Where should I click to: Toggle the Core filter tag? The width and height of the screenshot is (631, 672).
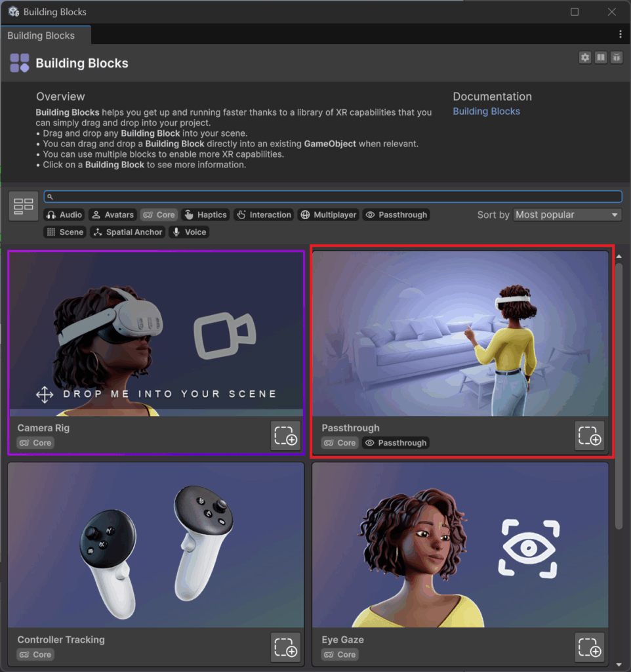[x=159, y=215]
